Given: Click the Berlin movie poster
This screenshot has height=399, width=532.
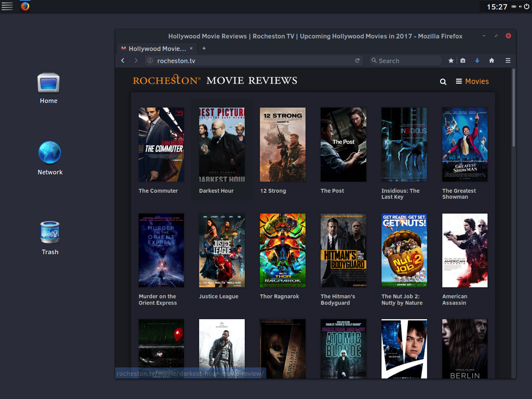Looking at the screenshot, I should (x=465, y=349).
